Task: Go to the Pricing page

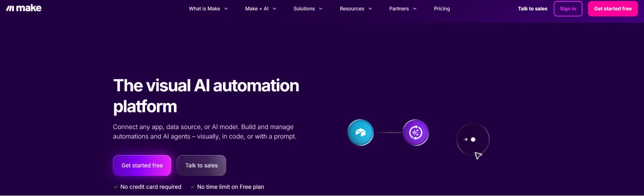Action: coord(442,9)
